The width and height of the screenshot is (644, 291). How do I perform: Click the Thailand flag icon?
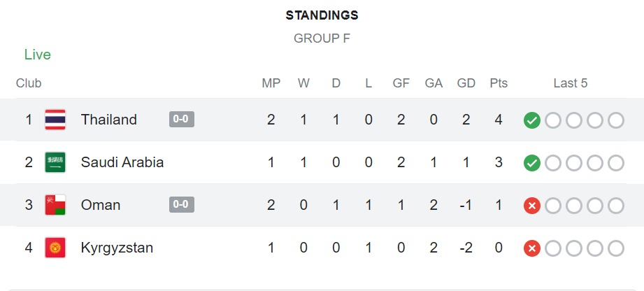55,120
